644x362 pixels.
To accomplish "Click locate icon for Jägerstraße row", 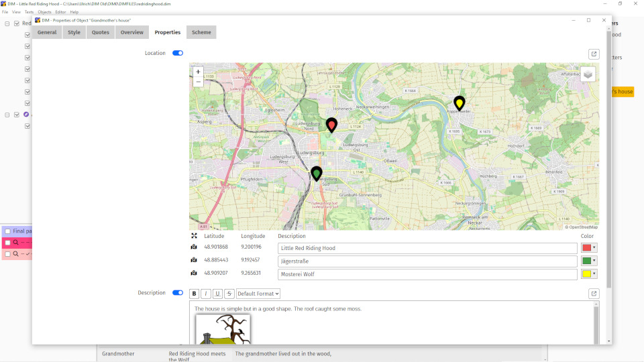I will (194, 260).
